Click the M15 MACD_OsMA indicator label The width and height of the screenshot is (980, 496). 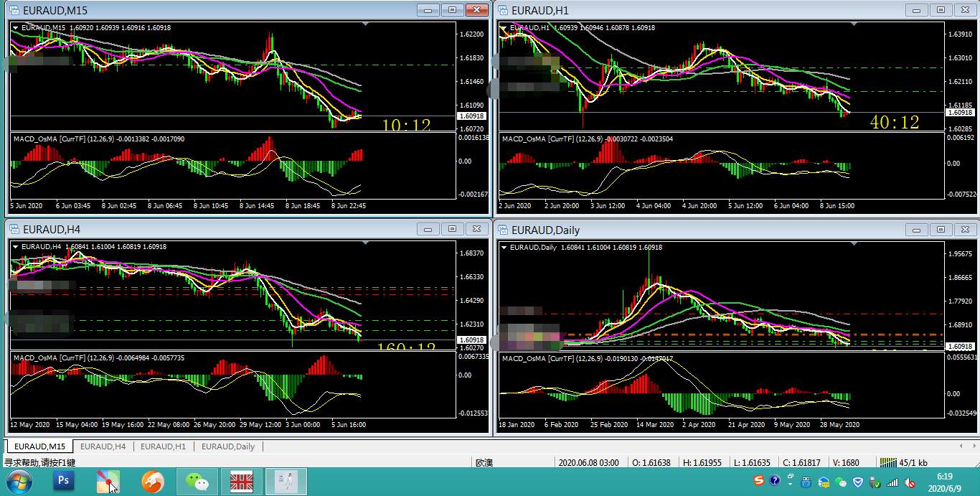point(99,139)
